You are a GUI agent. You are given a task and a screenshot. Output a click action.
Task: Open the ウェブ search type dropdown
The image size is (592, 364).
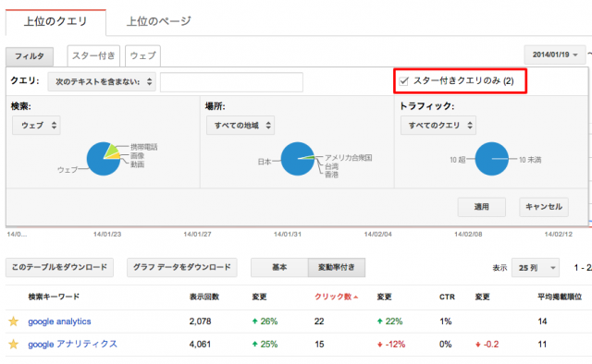[36, 126]
